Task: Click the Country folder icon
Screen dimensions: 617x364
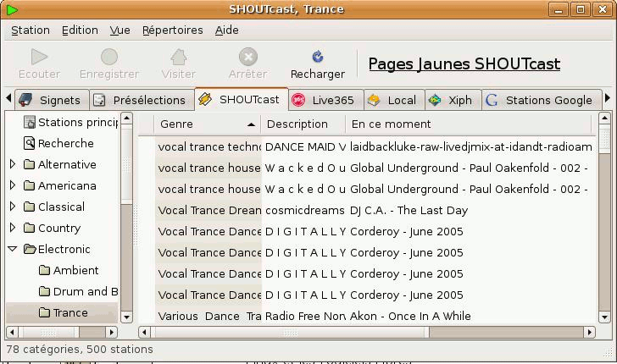Action: (x=29, y=228)
